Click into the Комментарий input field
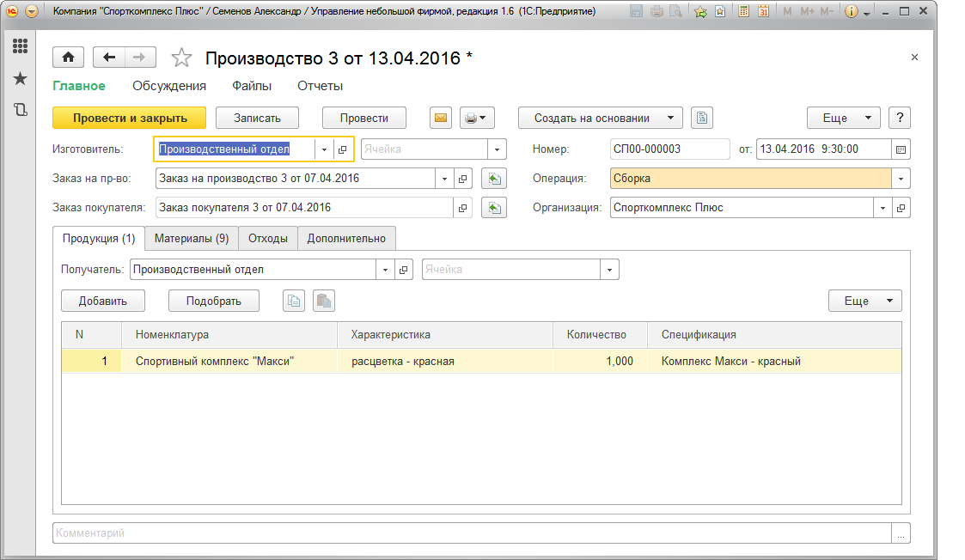This screenshot has width=965, height=560. tap(473, 533)
